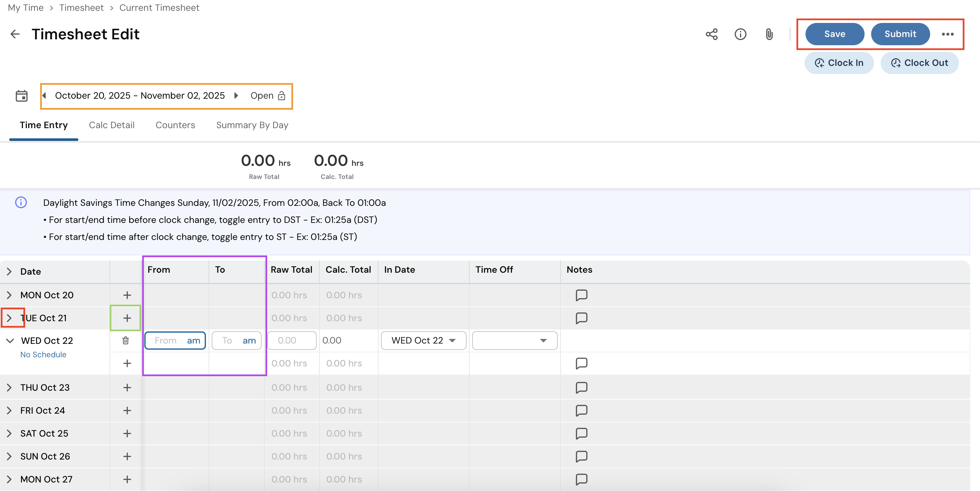Delete the WED Oct 22 entry via trash icon
The width and height of the screenshot is (980, 491).
coord(126,341)
